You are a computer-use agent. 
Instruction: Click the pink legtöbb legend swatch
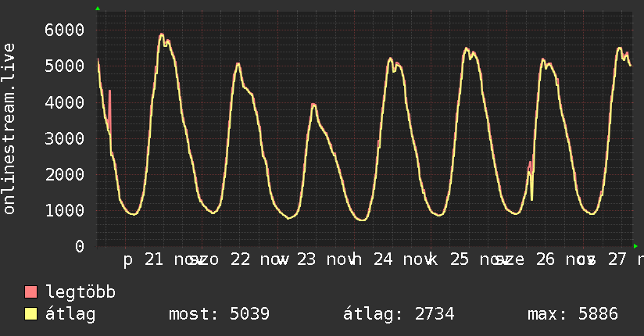point(30,291)
